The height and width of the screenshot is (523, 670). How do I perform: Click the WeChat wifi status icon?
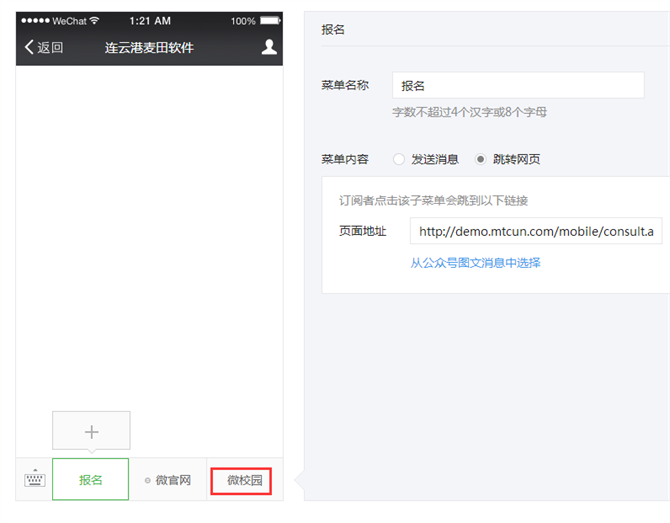(94, 21)
